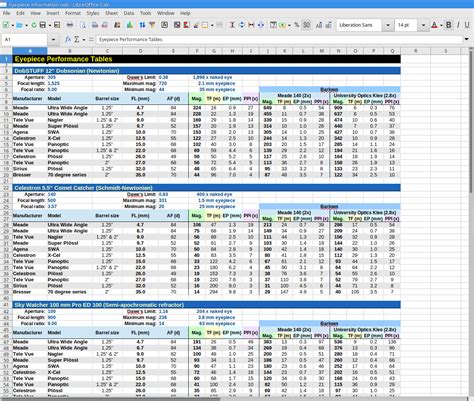The height and width of the screenshot is (401, 474).
Task: Click the Manufacturer header cell in row 7
Action: point(30,99)
